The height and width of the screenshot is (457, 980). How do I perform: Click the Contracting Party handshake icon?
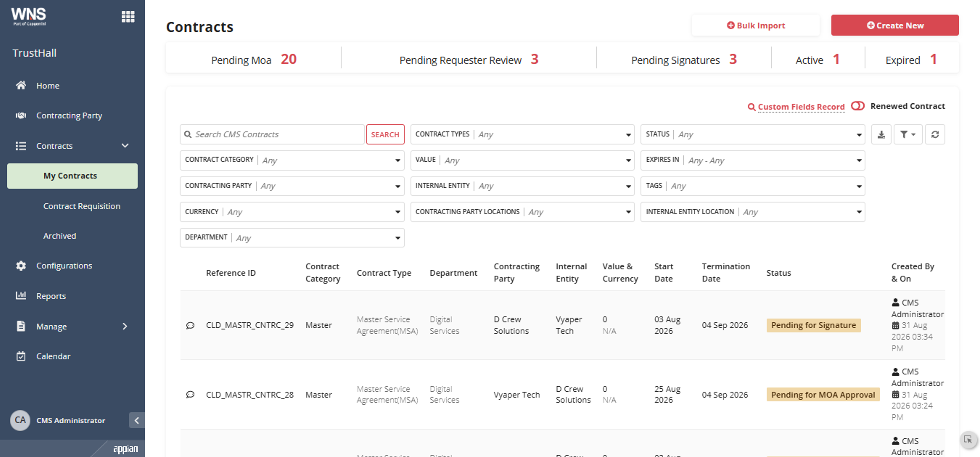point(20,115)
